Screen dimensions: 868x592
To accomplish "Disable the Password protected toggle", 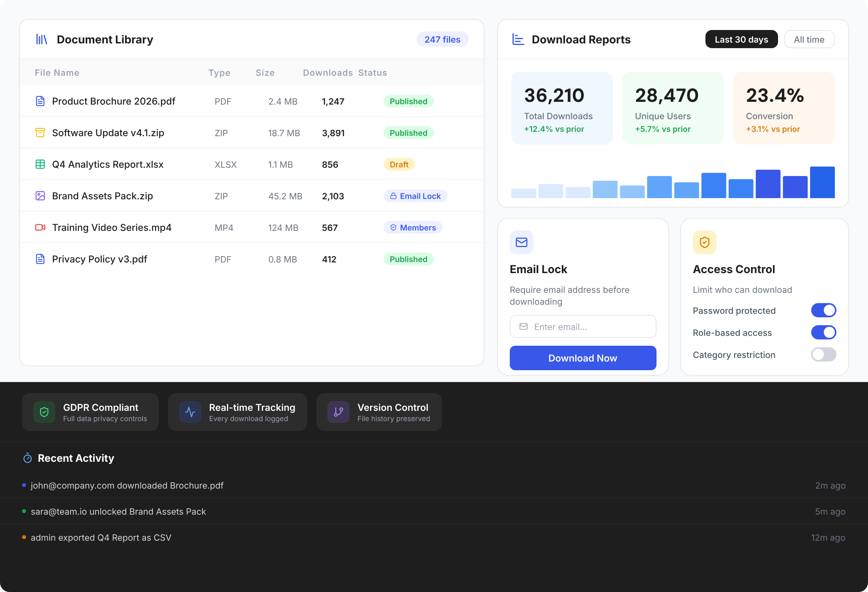I will pos(823,310).
